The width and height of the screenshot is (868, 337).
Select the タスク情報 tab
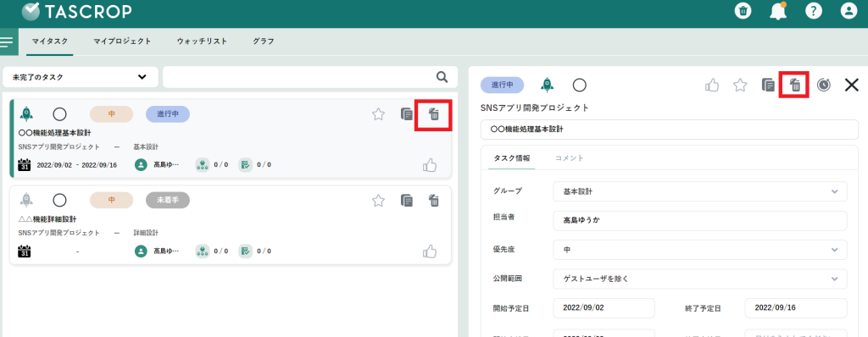(511, 158)
